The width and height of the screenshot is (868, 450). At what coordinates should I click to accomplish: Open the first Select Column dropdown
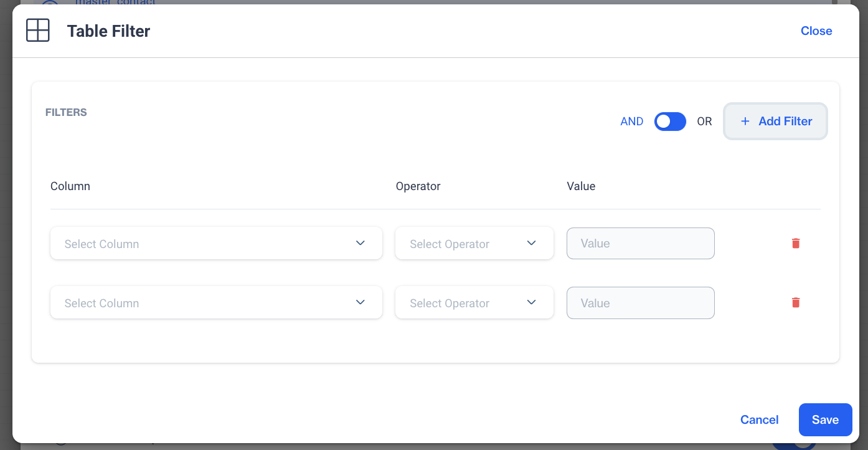[216, 243]
